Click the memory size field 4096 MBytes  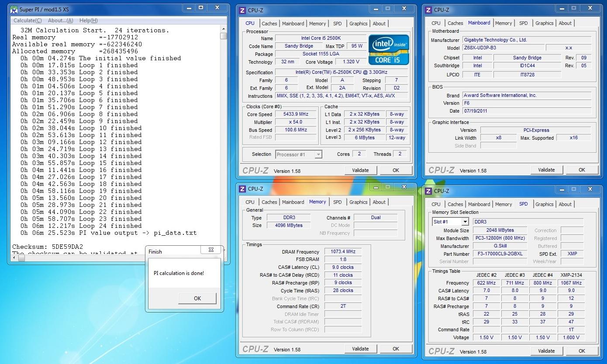point(289,225)
